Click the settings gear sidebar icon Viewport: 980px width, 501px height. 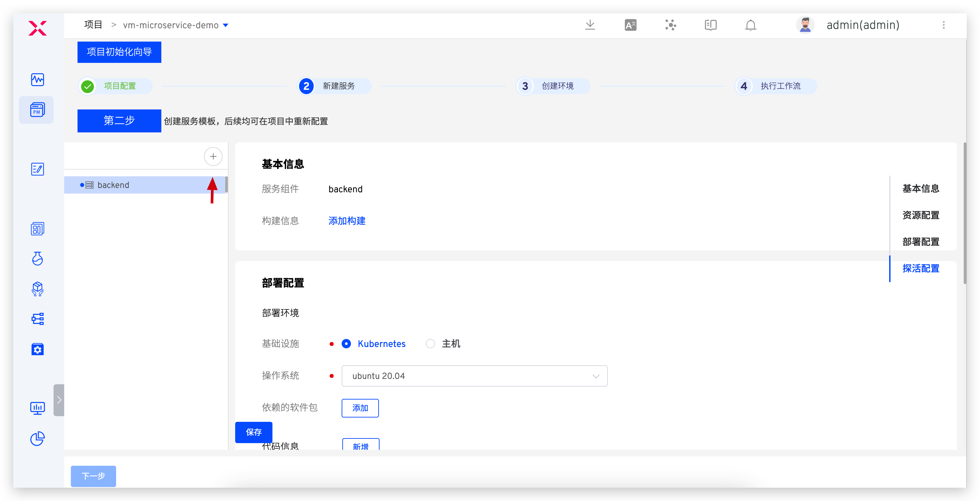tap(37, 349)
